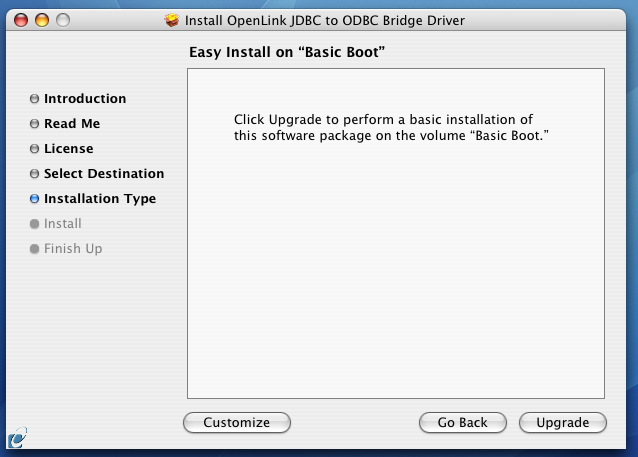Click the Installation Type step label
Viewport: 638px width, 457px height.
coord(100,199)
